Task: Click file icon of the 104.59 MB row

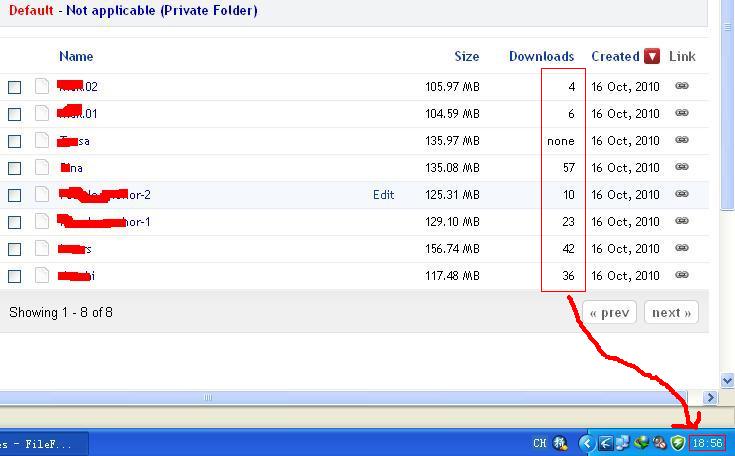Action: (42, 113)
